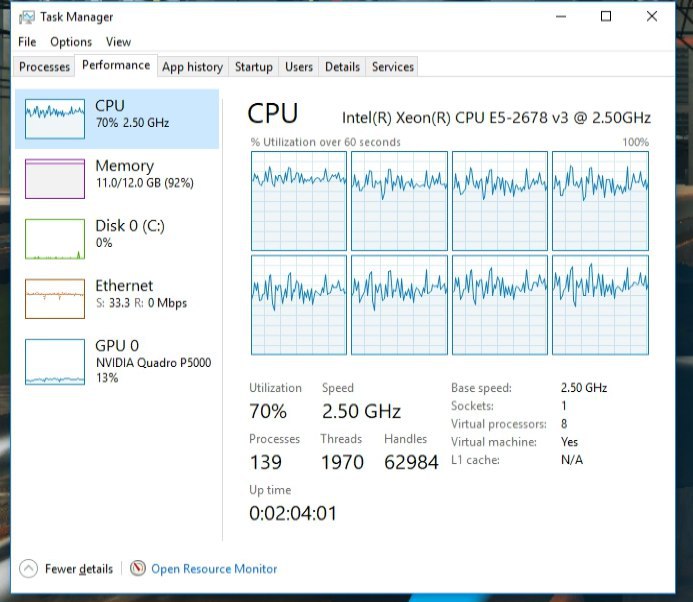Select the Disk 0 (C:) thumbnail
Image resolution: width=693 pixels, height=602 pixels.
tap(55, 239)
